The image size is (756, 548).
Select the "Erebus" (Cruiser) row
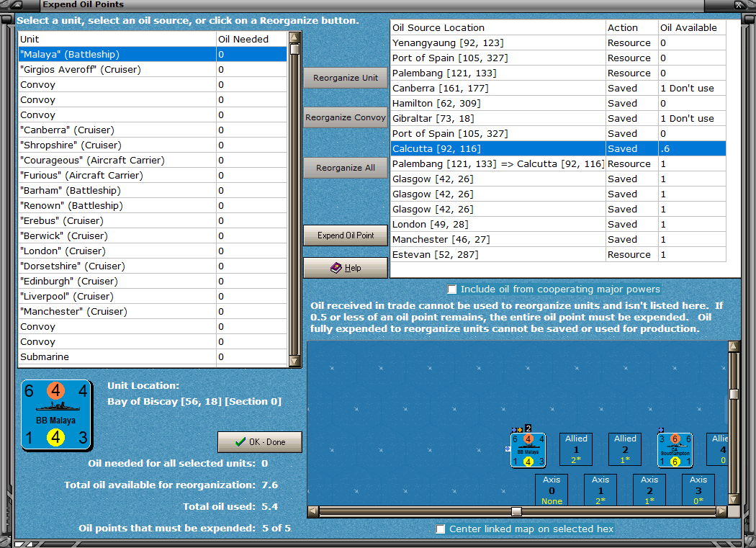pyautogui.click(x=153, y=220)
